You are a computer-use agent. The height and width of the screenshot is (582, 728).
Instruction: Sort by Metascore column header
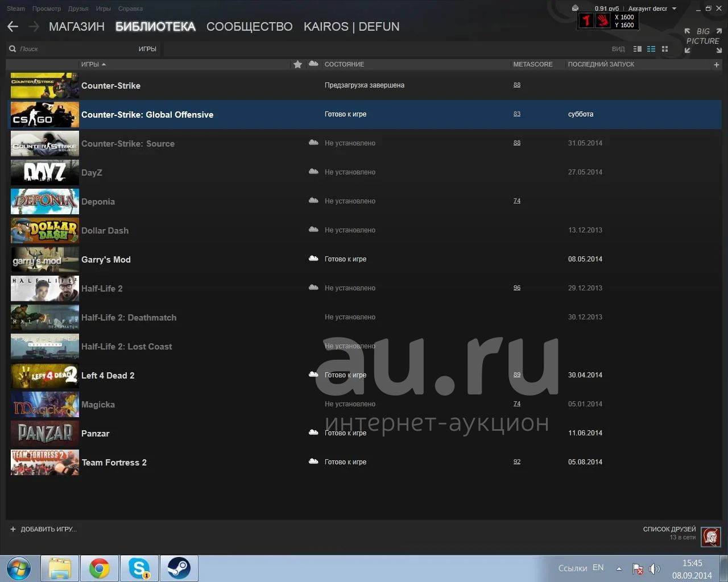click(533, 64)
